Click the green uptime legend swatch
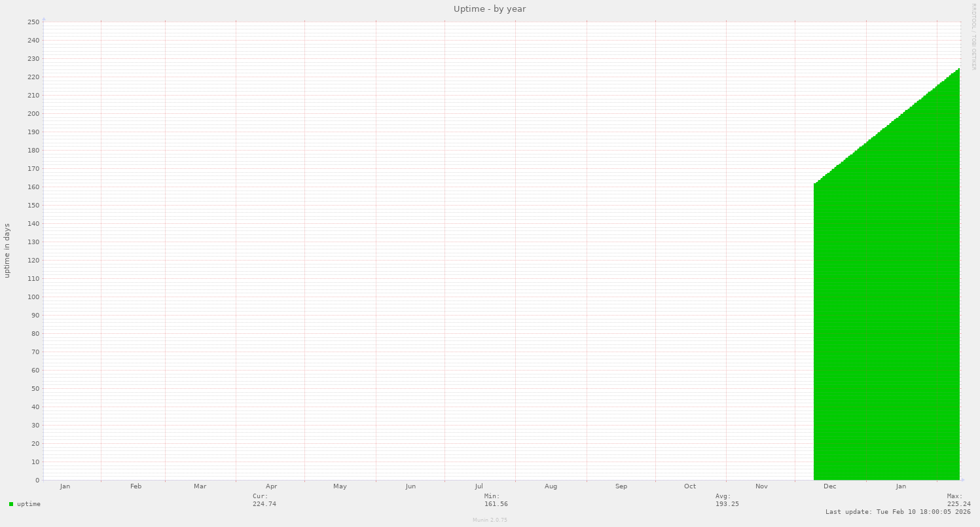980x527 pixels. pyautogui.click(x=10, y=503)
